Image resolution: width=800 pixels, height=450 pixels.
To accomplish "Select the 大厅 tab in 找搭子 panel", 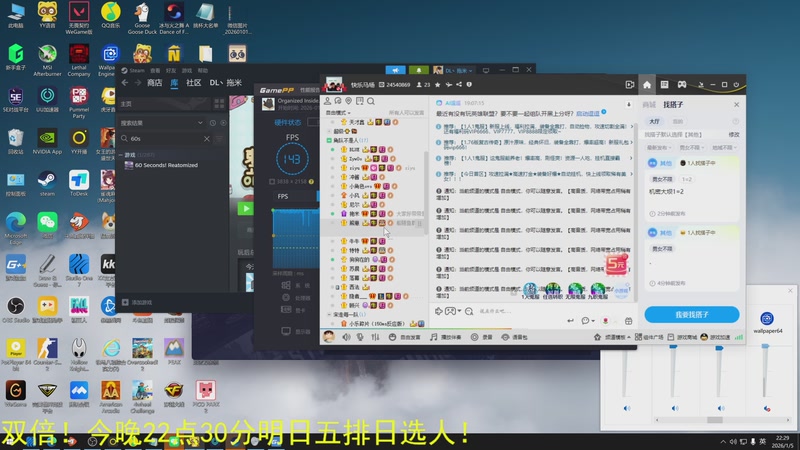I will tap(655, 121).
